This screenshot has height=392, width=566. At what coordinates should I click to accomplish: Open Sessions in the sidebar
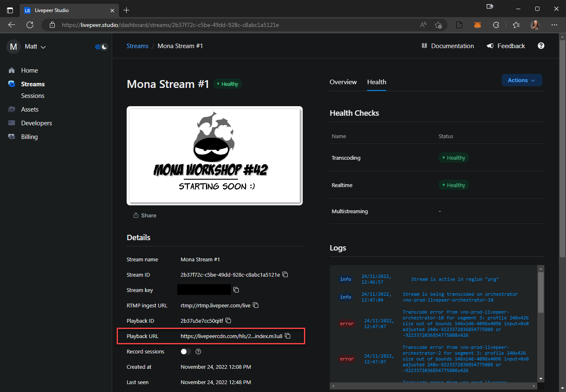[x=33, y=96]
